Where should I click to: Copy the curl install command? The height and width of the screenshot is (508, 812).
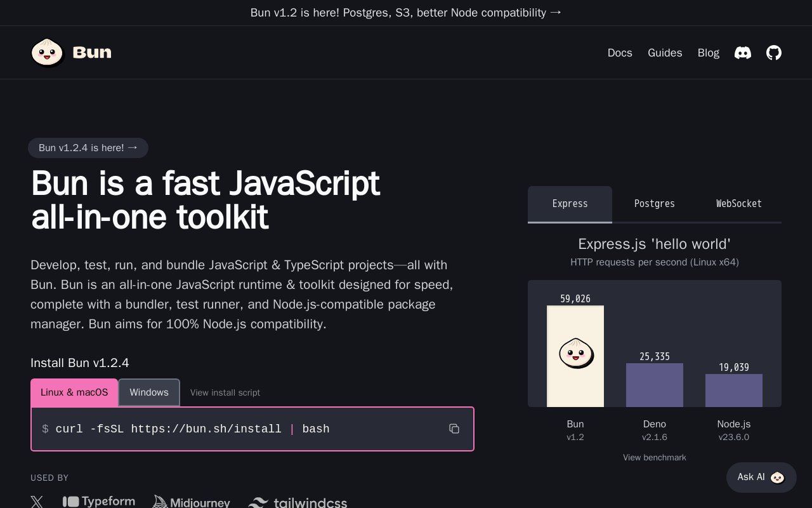pyautogui.click(x=454, y=429)
